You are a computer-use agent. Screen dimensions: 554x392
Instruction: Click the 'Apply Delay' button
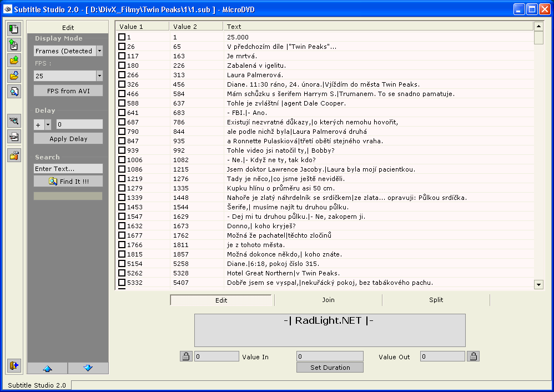pyautogui.click(x=68, y=139)
